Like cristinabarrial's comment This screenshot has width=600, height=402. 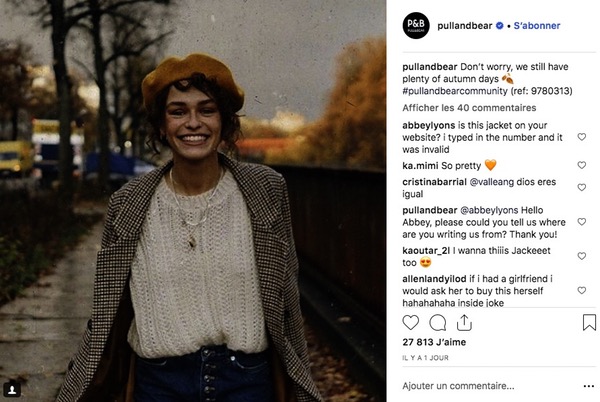582,187
